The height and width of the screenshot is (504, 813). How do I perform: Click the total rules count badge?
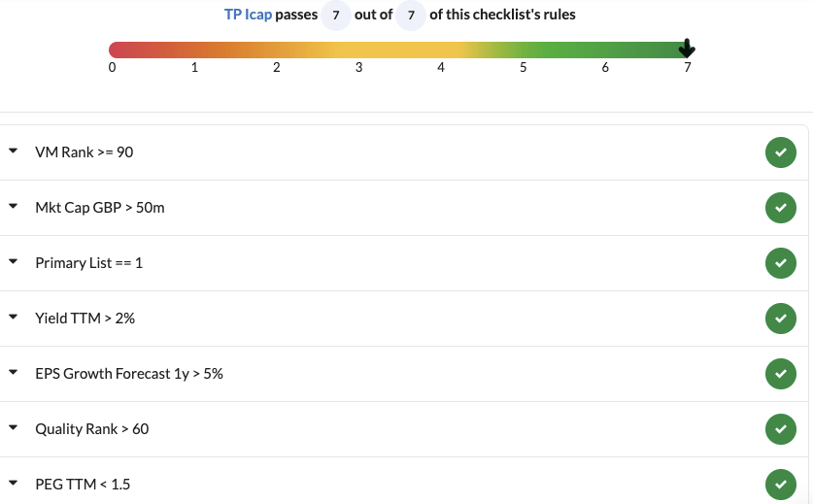[411, 16]
